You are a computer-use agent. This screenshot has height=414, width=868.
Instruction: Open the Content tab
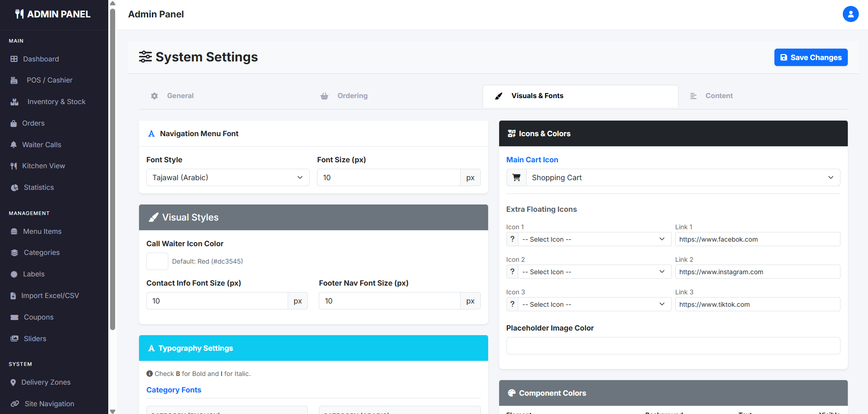[x=718, y=96]
